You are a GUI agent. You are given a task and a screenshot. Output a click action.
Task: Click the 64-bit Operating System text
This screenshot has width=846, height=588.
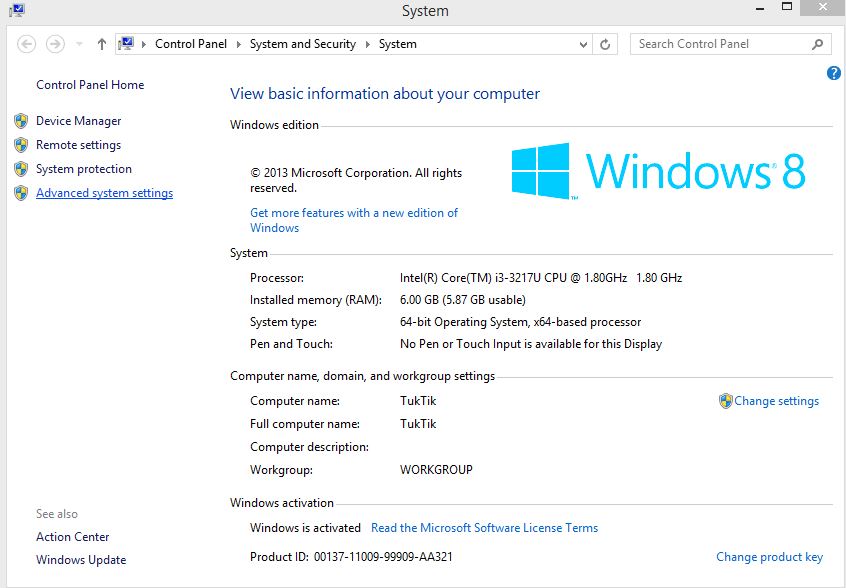tap(520, 322)
